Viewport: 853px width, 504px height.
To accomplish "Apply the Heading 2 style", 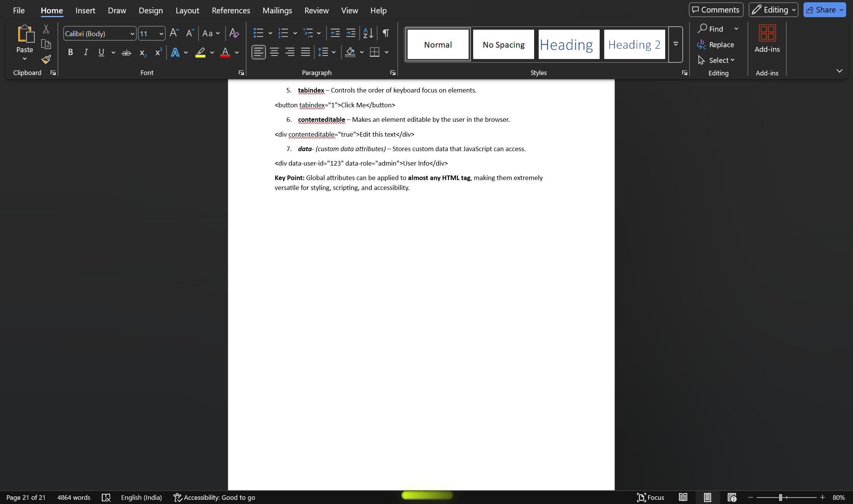I will click(x=634, y=44).
